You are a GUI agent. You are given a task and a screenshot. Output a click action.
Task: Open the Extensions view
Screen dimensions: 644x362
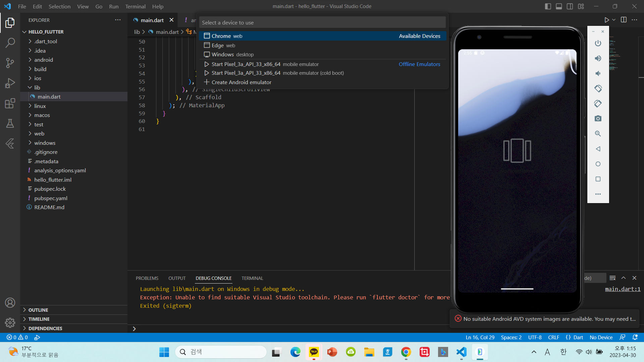tap(10, 103)
